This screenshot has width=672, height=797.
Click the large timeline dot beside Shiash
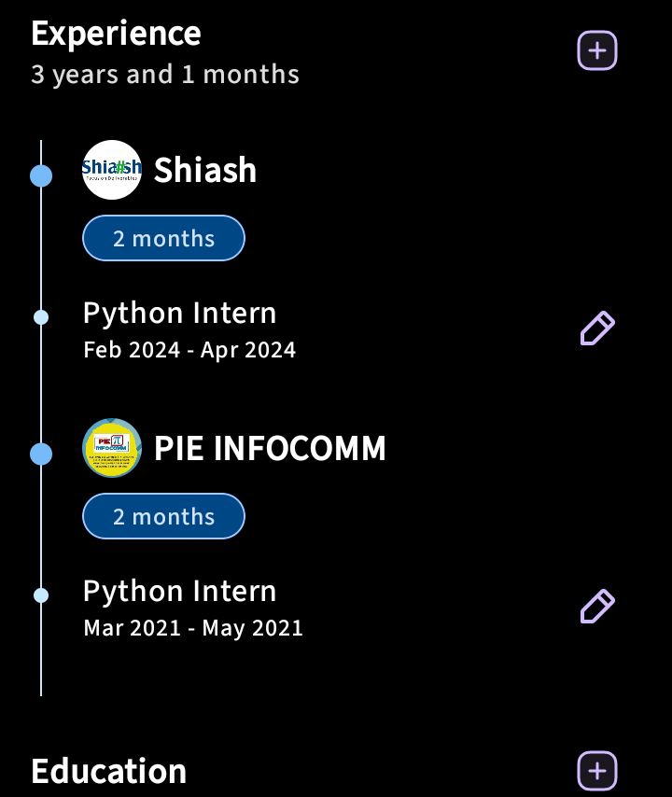click(41, 175)
